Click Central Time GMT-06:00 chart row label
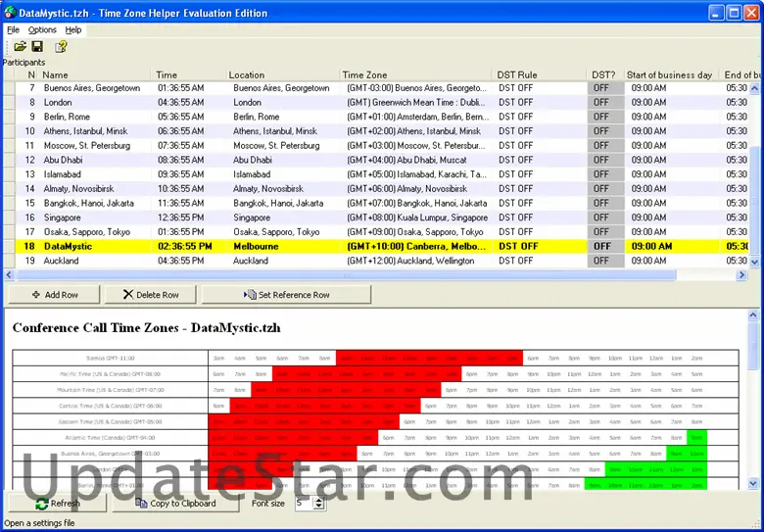 [x=110, y=406]
